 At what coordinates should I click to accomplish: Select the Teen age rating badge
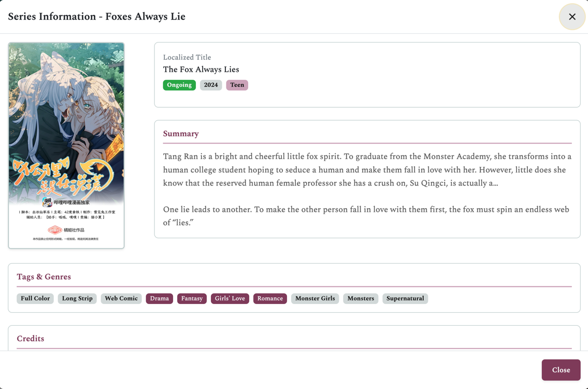tap(237, 85)
